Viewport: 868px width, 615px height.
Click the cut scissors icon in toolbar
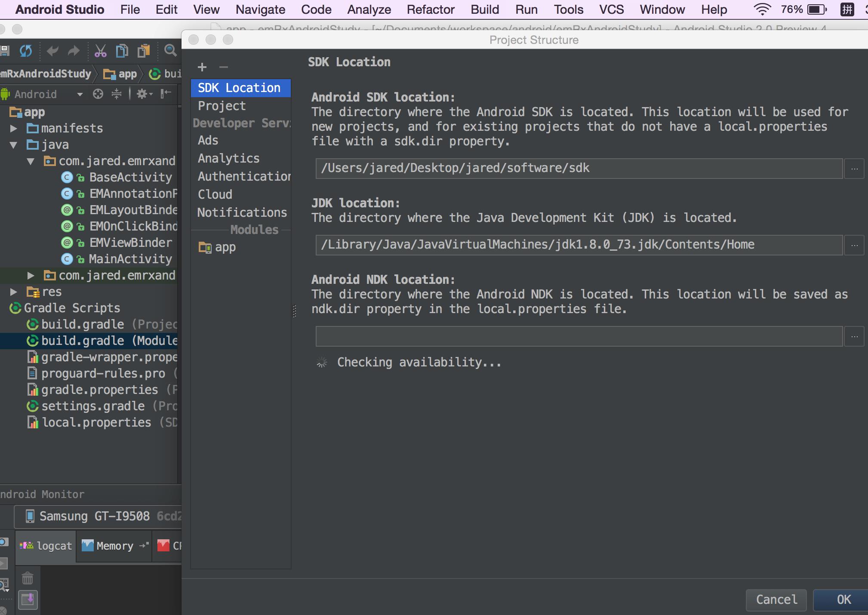pyautogui.click(x=98, y=52)
